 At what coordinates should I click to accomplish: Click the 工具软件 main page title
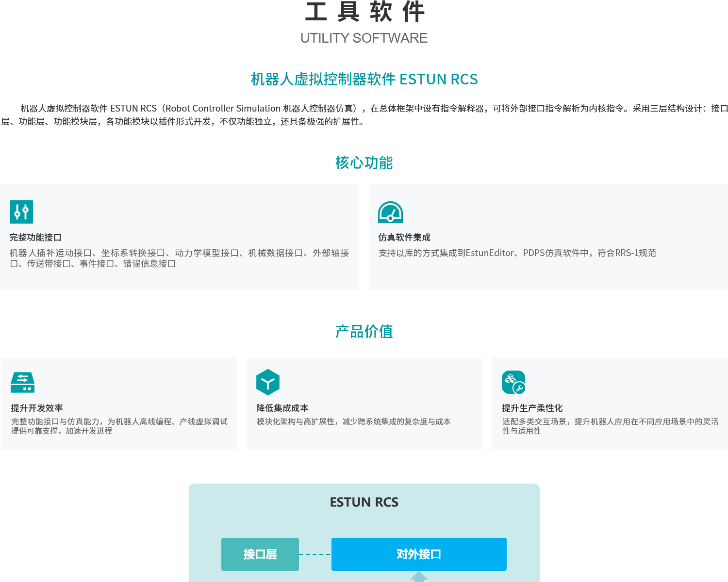364,12
